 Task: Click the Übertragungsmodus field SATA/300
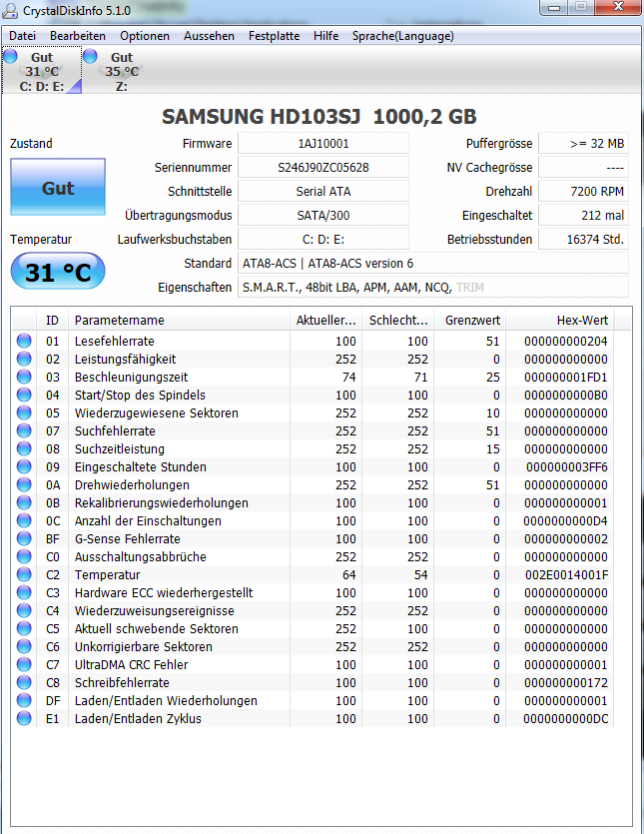pos(323,216)
